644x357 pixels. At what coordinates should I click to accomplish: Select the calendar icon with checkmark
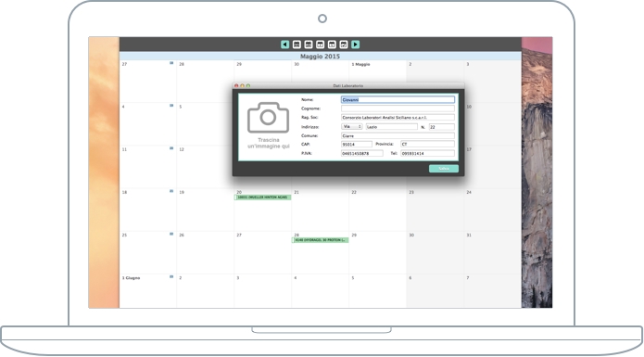click(344, 45)
